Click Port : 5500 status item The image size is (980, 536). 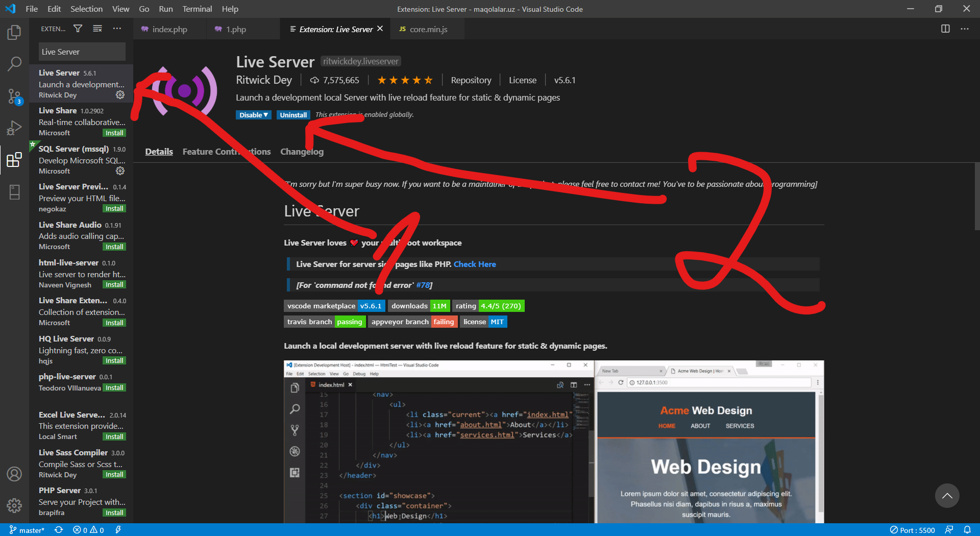tap(913, 530)
